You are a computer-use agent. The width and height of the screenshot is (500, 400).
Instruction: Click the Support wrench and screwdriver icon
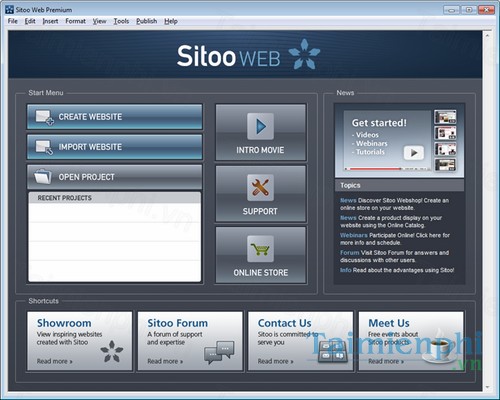(x=261, y=188)
